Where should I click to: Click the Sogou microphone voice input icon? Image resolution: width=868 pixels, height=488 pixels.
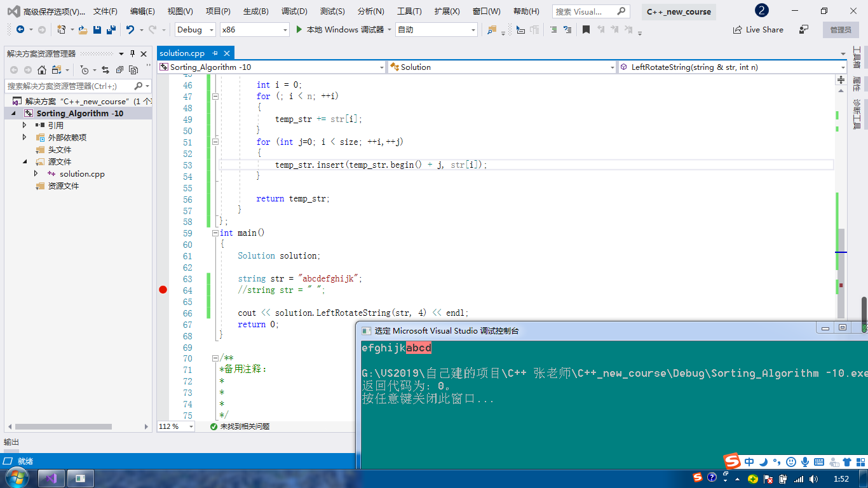tap(804, 462)
